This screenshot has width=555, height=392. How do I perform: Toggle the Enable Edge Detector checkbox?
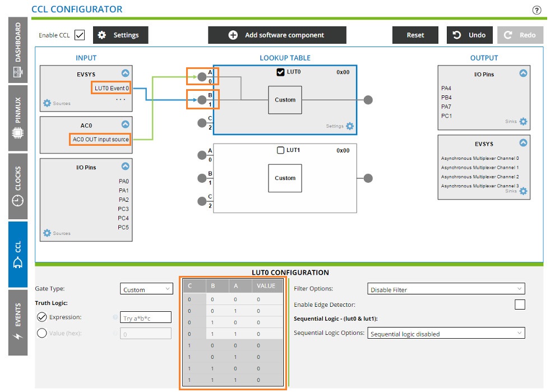coord(520,304)
